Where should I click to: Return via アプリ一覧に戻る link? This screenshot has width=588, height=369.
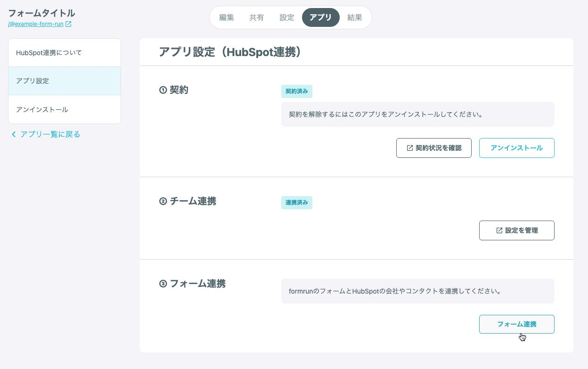(50, 134)
